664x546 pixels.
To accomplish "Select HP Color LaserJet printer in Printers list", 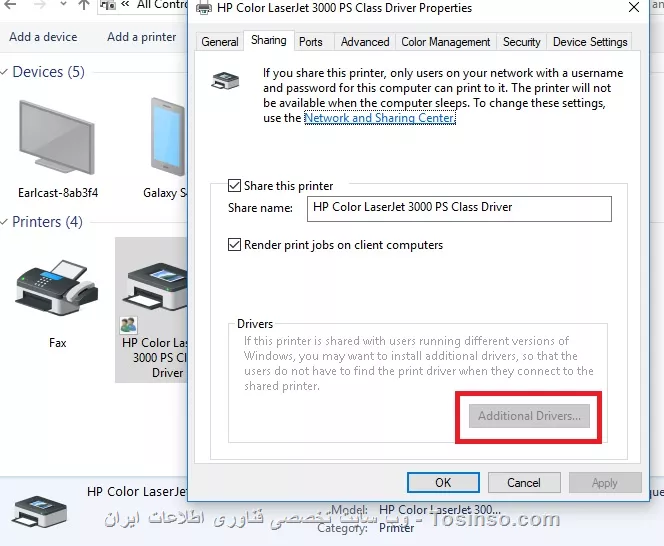I will (x=152, y=309).
